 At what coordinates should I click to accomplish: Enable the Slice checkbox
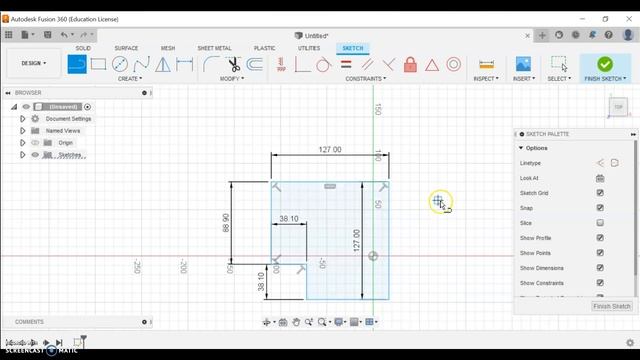click(x=600, y=223)
